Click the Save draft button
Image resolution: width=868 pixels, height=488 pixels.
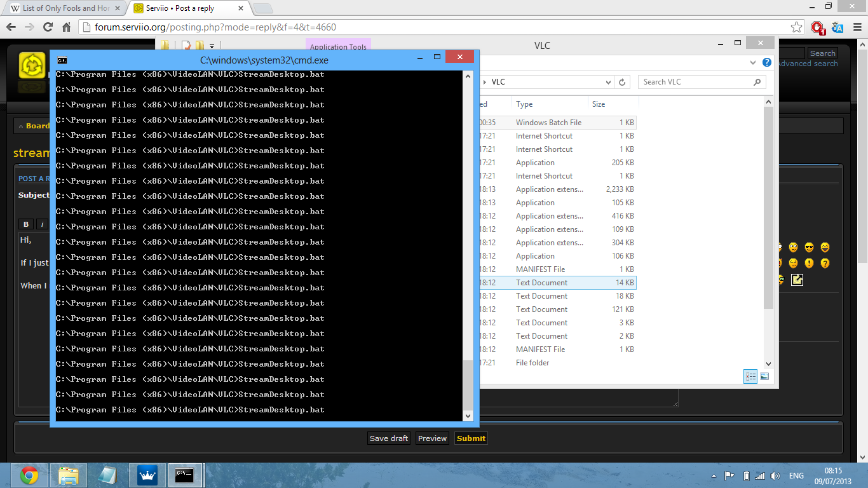click(389, 438)
